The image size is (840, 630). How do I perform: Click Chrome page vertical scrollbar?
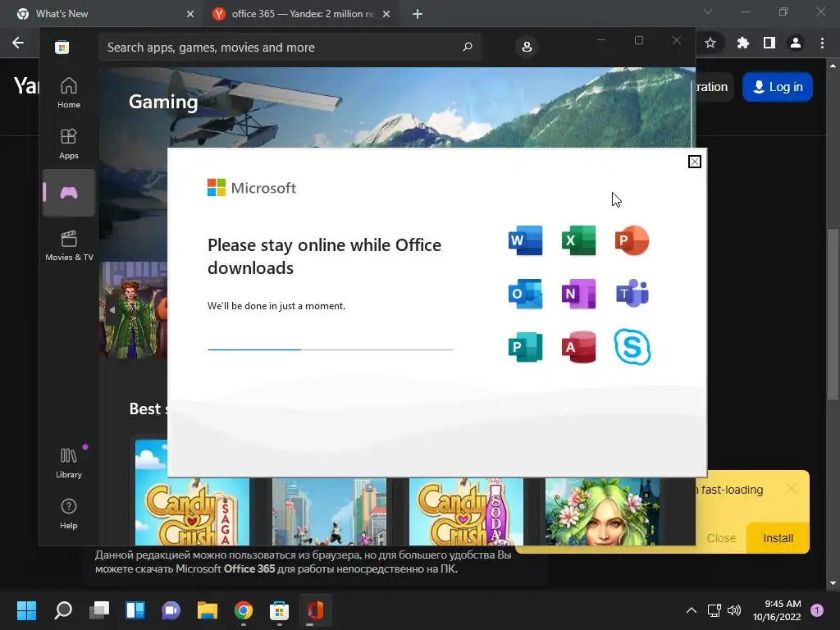(833, 313)
